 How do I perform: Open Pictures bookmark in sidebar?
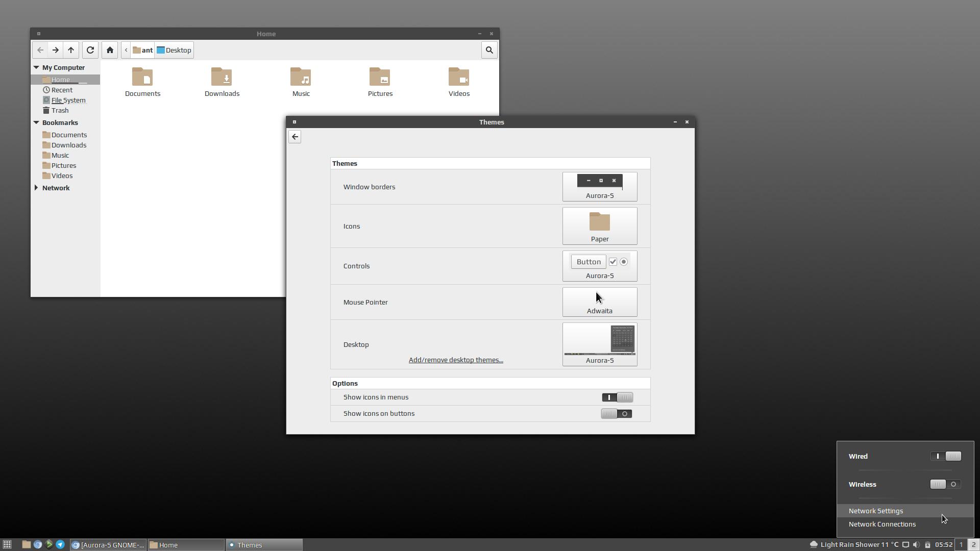pyautogui.click(x=65, y=165)
